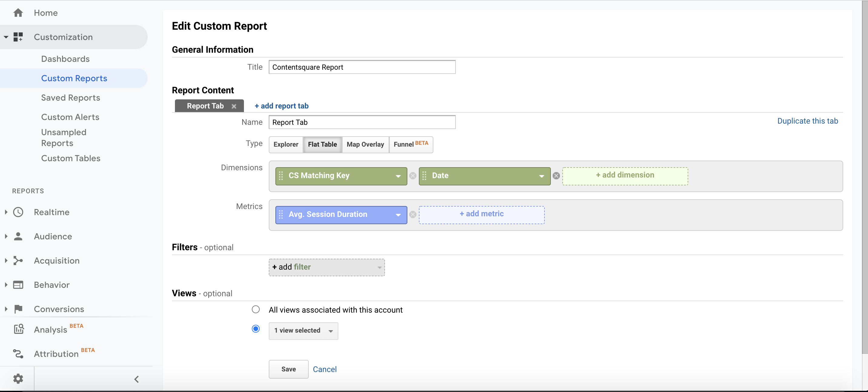This screenshot has width=868, height=392.
Task: Click the Home house icon
Action: pyautogui.click(x=18, y=13)
